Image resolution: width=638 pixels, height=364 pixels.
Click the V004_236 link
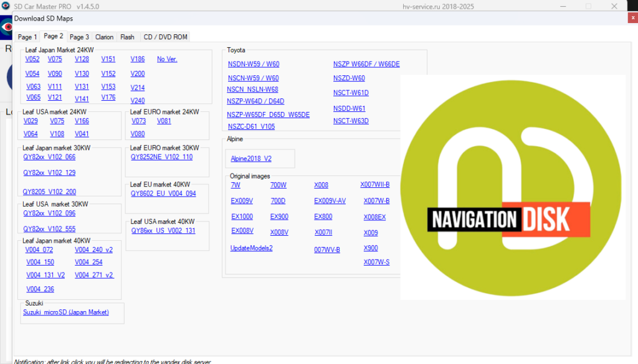pos(40,289)
